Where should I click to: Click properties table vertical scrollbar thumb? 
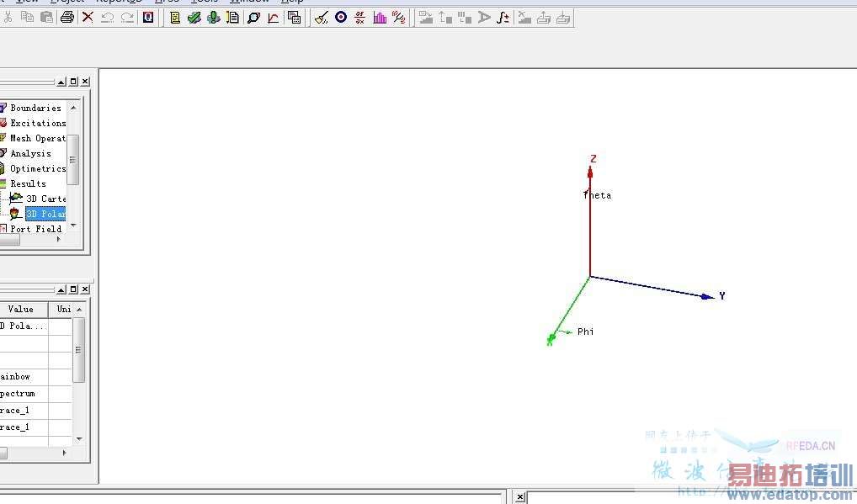[79, 349]
